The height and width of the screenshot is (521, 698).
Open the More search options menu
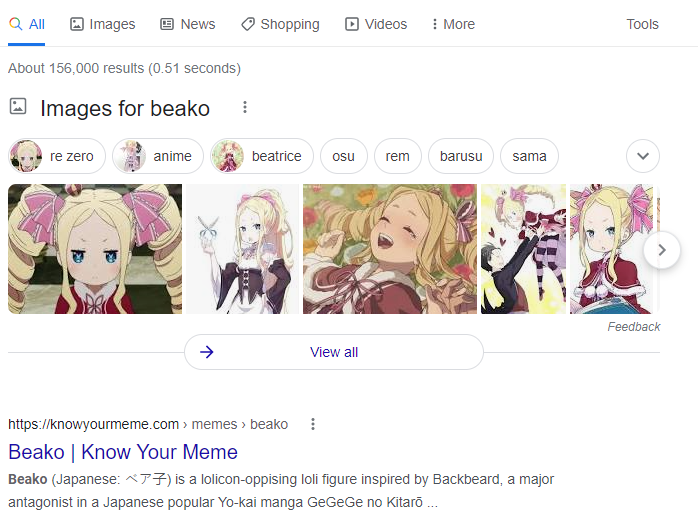[453, 24]
